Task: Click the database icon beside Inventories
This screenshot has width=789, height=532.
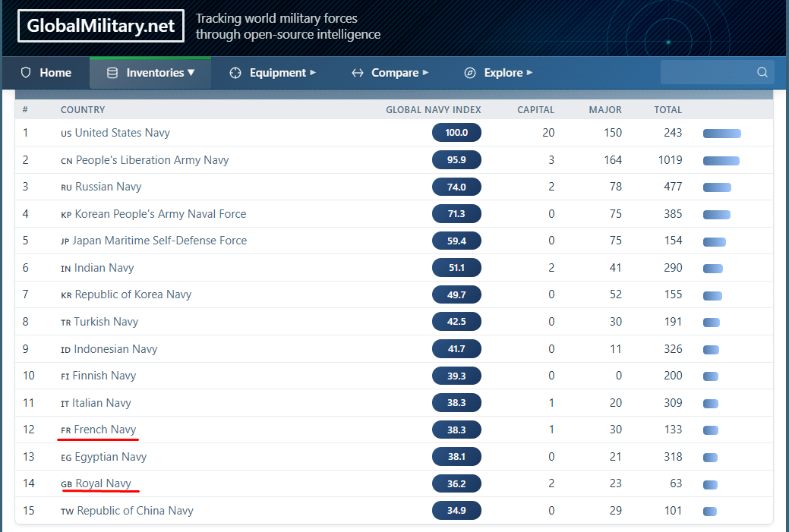Action: pos(112,73)
